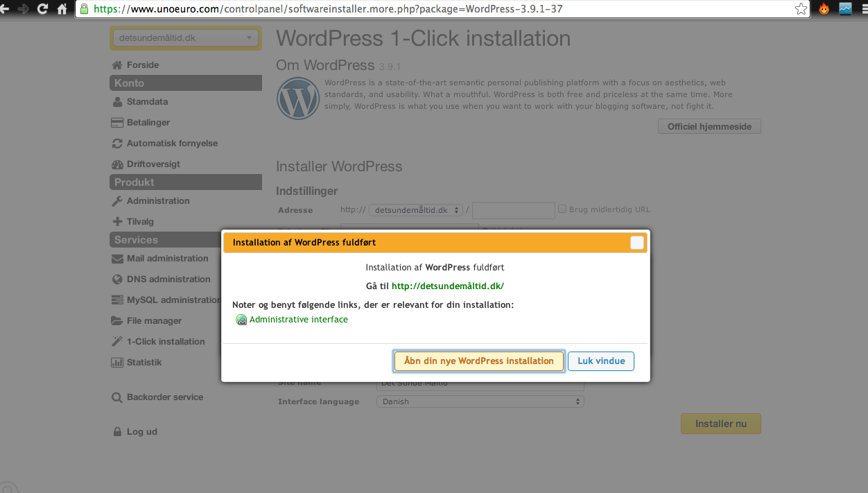Image resolution: width=868 pixels, height=493 pixels.
Task: Click the refresh icon beside Automatisk fornyelse
Action: click(117, 144)
